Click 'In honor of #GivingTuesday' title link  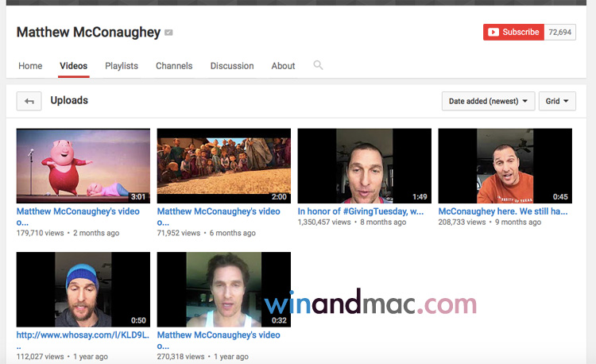[360, 211]
